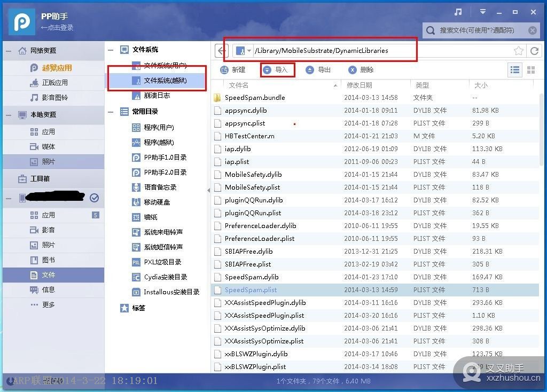Open the title bar dropdown menu arrow
The width and height of the screenshot is (547, 392).
tap(483, 12)
